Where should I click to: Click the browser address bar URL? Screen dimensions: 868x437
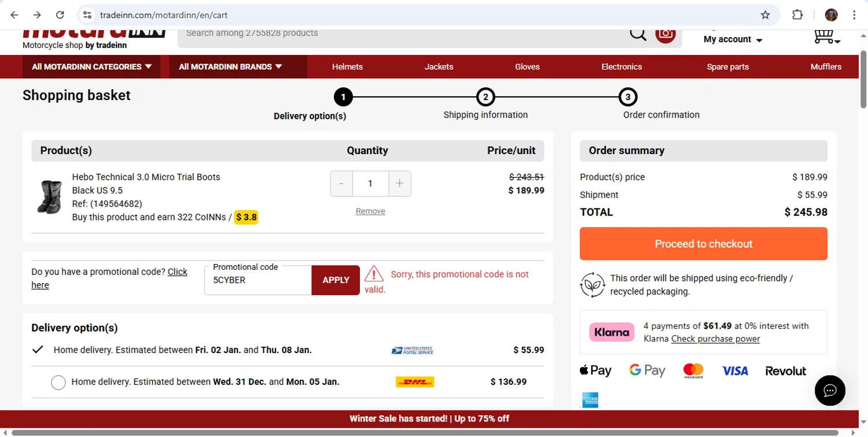coord(163,15)
